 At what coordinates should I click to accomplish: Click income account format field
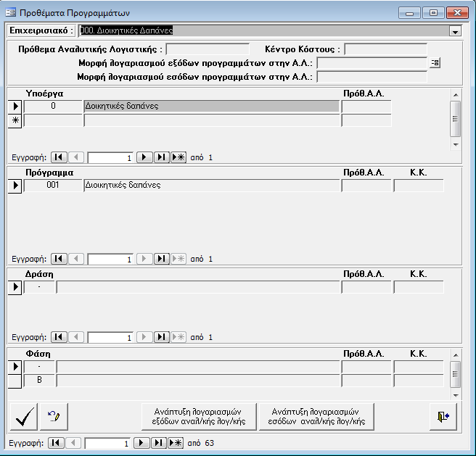click(372, 76)
